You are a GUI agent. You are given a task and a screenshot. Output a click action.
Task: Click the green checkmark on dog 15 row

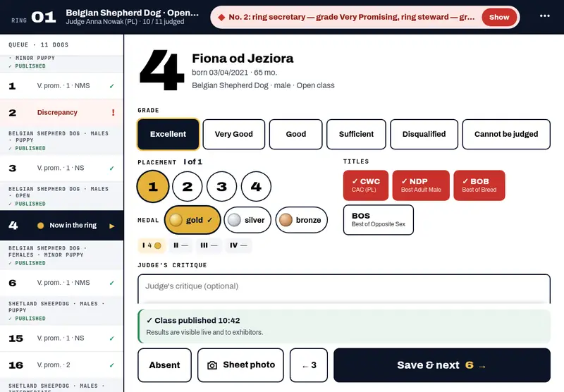(112, 338)
